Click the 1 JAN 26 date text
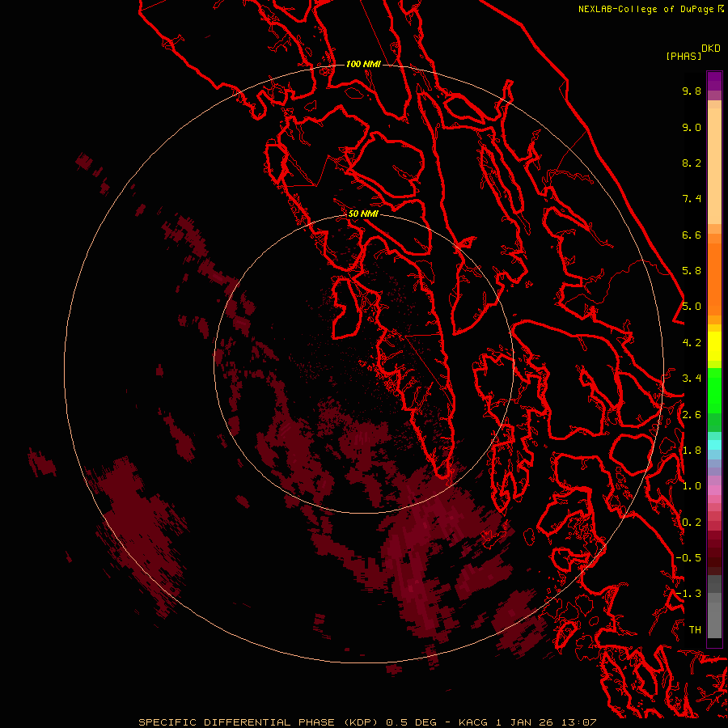728x728 pixels. 524,722
